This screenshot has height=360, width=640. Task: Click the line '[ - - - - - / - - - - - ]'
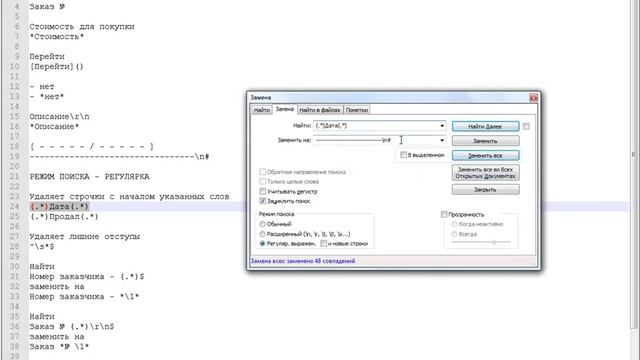click(91, 147)
